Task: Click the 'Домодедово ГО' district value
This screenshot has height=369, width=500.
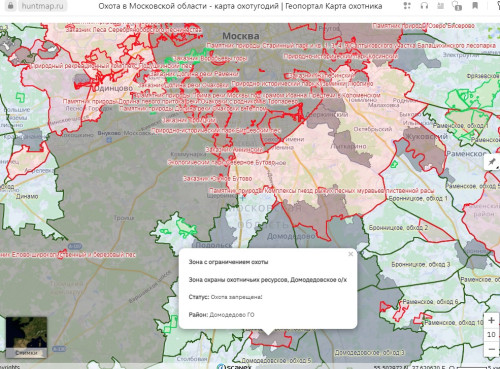Action: (x=232, y=315)
